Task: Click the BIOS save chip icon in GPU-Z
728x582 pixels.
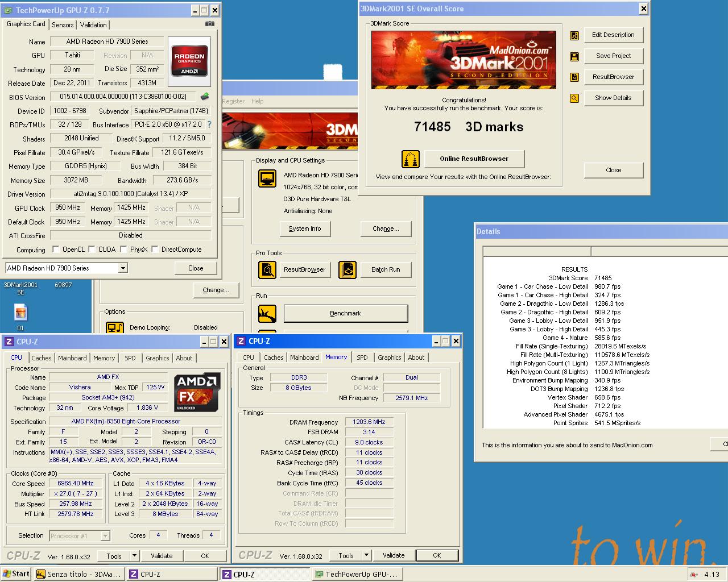Action: [x=205, y=97]
